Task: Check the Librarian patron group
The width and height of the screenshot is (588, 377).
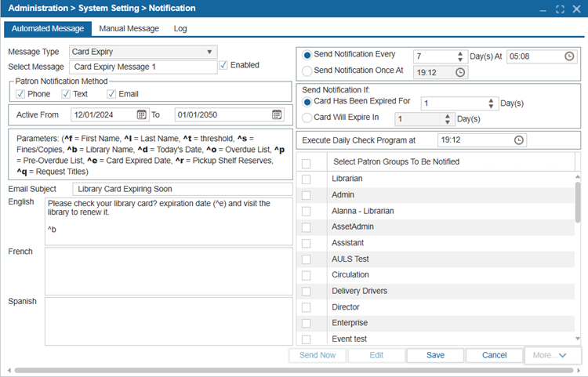Action: 307,179
